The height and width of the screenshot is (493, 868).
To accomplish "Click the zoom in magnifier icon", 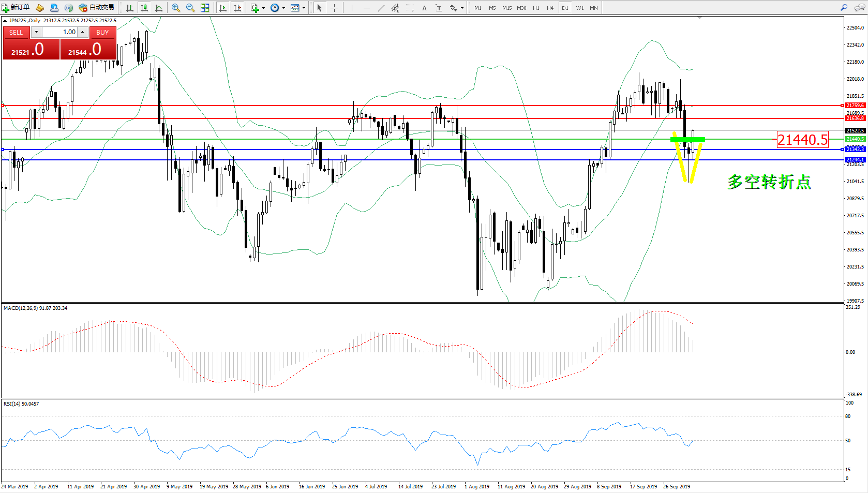I will (x=176, y=8).
